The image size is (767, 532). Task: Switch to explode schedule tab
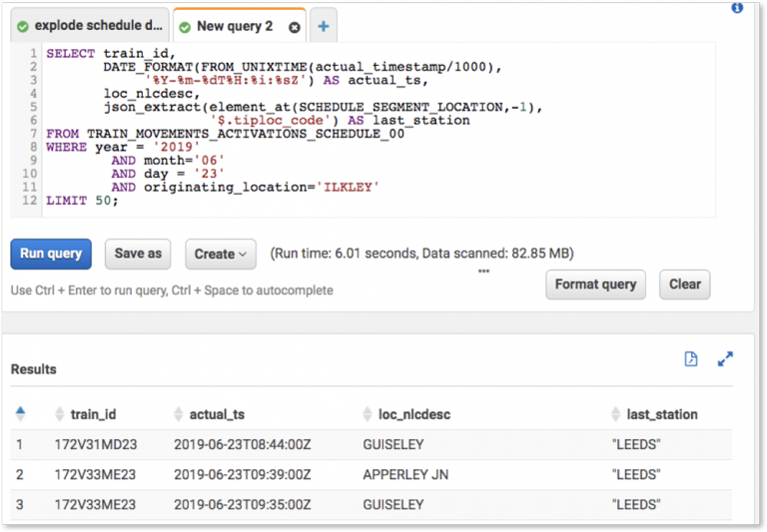coord(88,26)
